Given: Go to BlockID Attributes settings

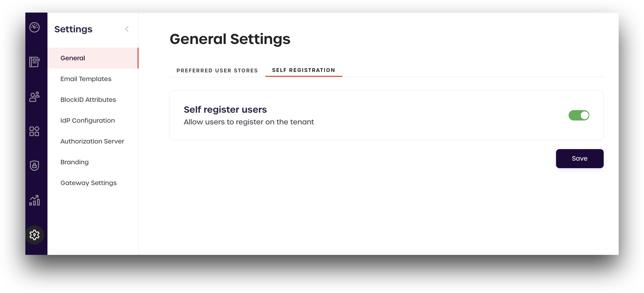Looking at the screenshot, I should [x=88, y=99].
